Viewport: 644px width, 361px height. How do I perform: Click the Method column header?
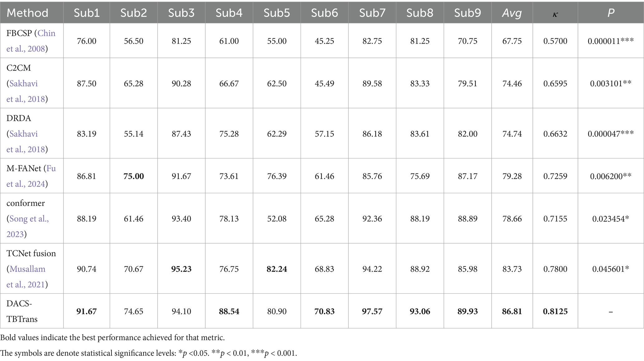(27, 13)
